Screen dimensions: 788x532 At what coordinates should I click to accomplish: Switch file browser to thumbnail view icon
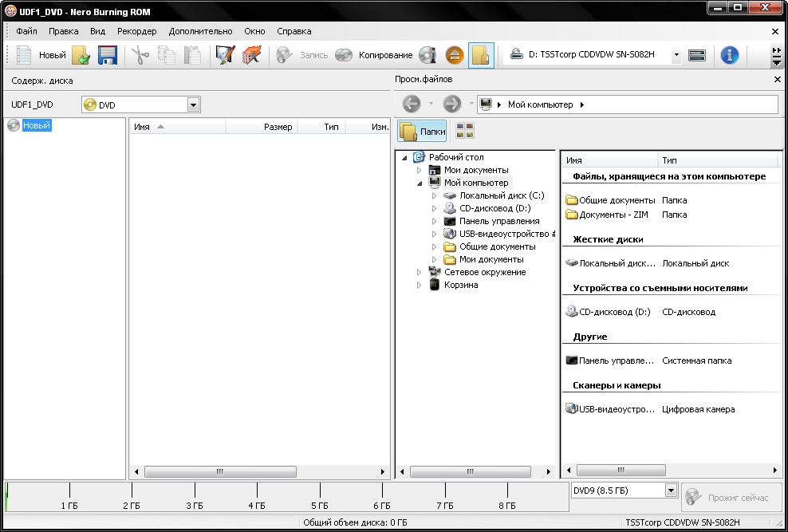point(464,131)
